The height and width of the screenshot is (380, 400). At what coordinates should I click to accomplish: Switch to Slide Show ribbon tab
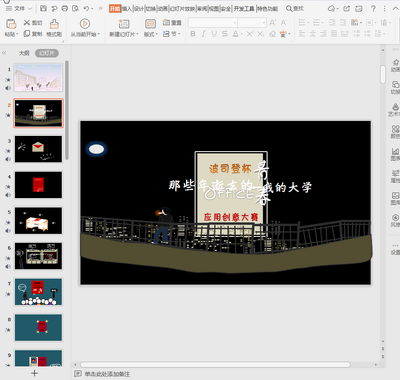point(182,9)
